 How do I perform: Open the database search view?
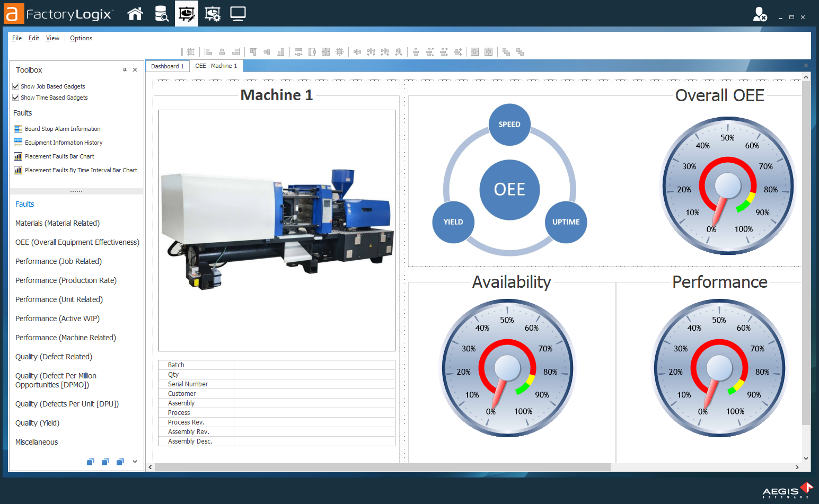[x=161, y=13]
